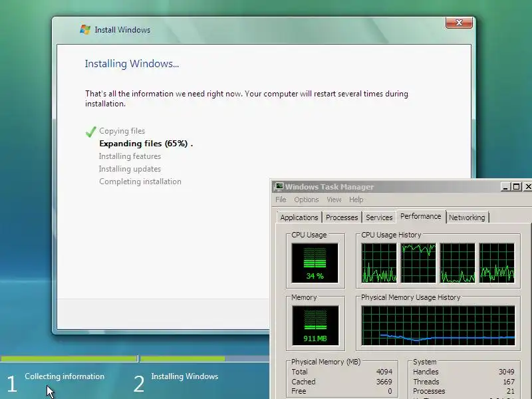Switch to the Processes tab
Screen dimensions: 532x399
click(x=342, y=217)
